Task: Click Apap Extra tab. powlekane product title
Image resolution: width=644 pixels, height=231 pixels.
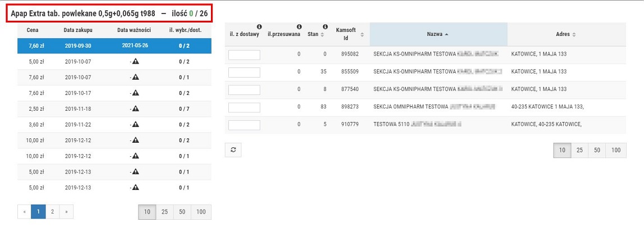Action: (x=83, y=13)
